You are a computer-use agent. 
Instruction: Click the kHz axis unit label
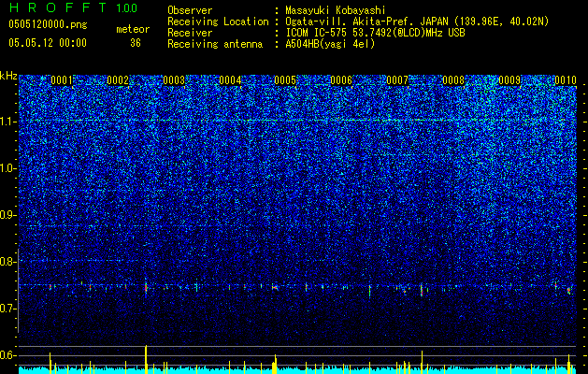8,76
